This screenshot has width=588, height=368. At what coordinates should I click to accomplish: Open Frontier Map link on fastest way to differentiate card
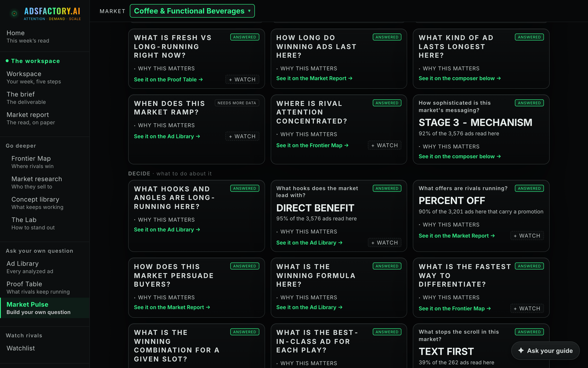[455, 309]
